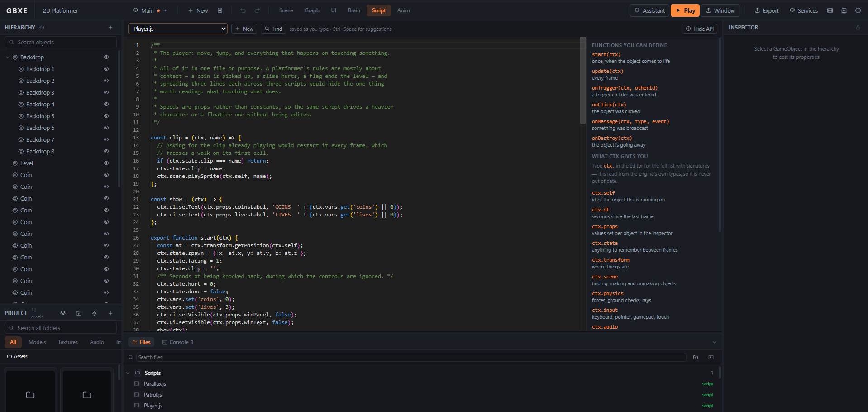
Task: Click the Project lightning bolt icon
Action: tap(95, 313)
